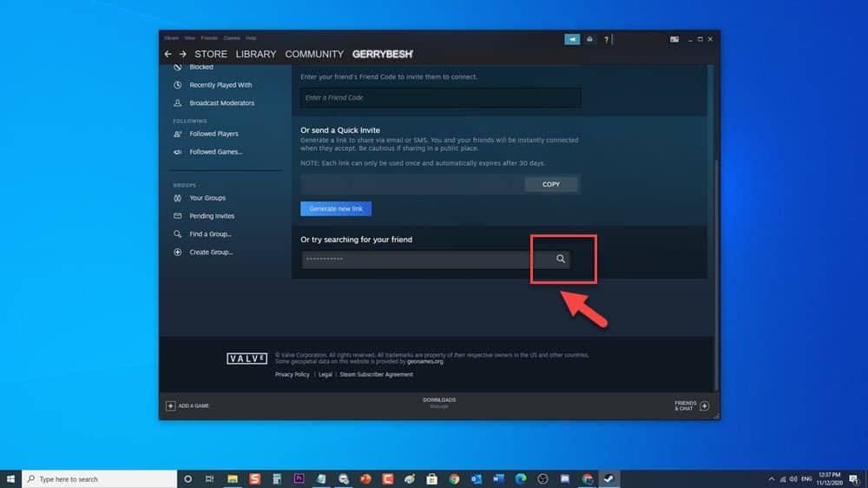Screen dimensions: 868x488
Task: Open Task View on the taskbar
Action: pos(209,479)
